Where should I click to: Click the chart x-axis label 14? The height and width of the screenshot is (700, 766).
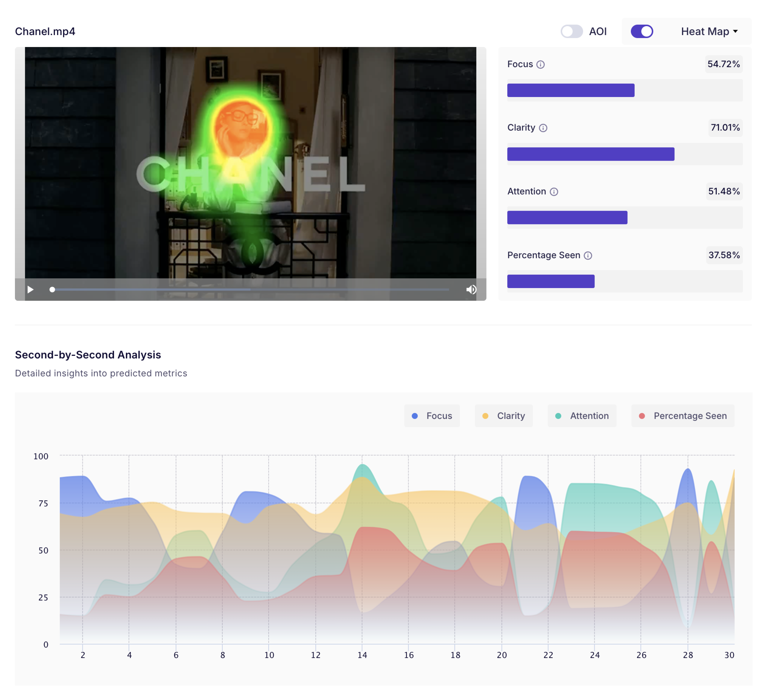pyautogui.click(x=362, y=655)
